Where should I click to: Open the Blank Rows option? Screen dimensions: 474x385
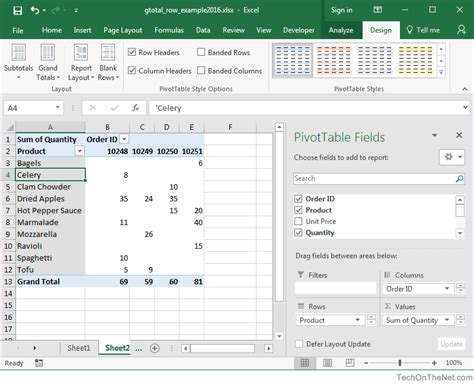coord(108,62)
